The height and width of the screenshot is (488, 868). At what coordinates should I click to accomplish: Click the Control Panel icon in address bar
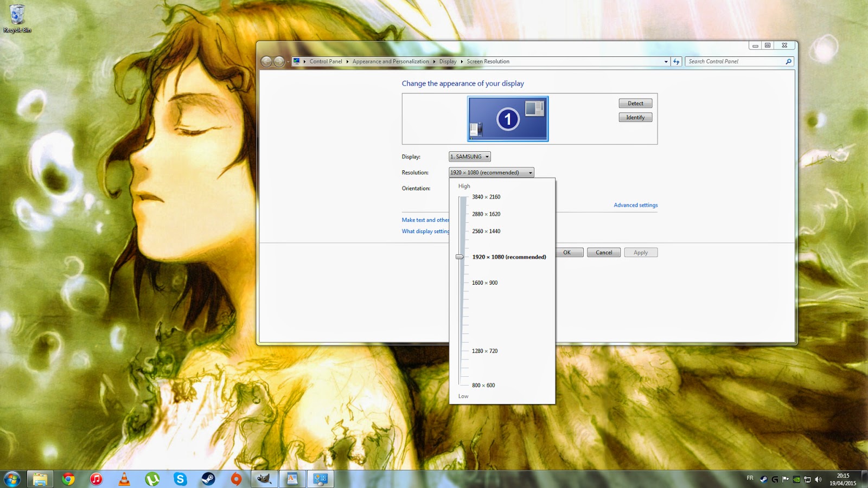[297, 61]
